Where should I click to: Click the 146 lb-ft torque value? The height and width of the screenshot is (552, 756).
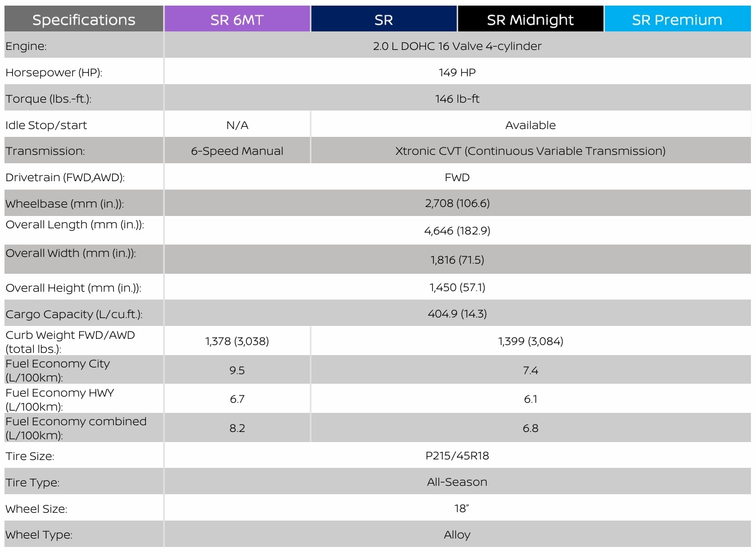(x=457, y=99)
